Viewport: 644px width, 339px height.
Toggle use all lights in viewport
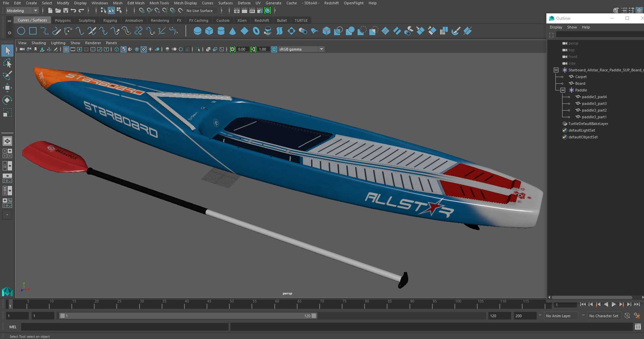pyautogui.click(x=150, y=49)
